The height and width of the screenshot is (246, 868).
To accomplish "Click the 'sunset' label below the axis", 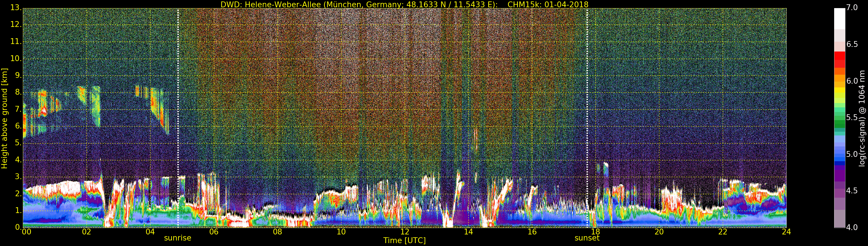I will [x=587, y=238].
